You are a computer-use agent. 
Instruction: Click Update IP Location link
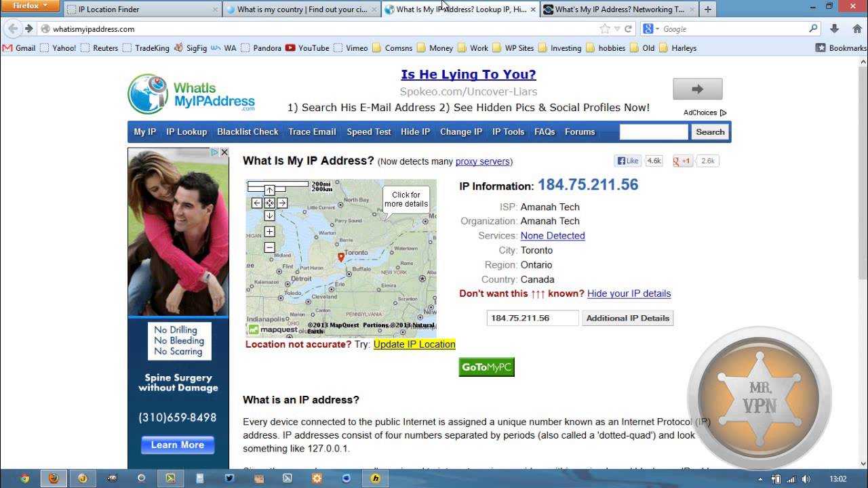click(414, 344)
